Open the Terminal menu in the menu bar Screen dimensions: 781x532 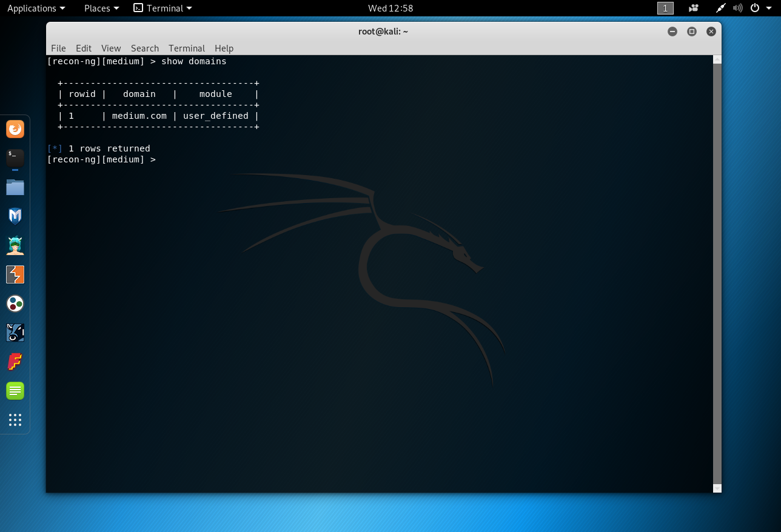point(187,48)
